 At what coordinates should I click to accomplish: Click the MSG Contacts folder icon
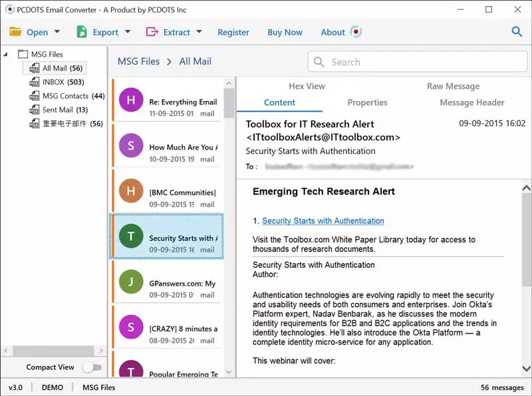click(x=35, y=96)
